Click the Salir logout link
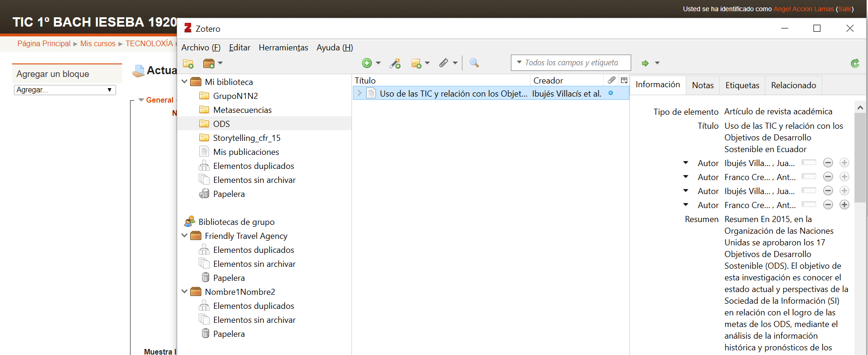Image resolution: width=868 pixels, height=355 pixels. pos(845,9)
